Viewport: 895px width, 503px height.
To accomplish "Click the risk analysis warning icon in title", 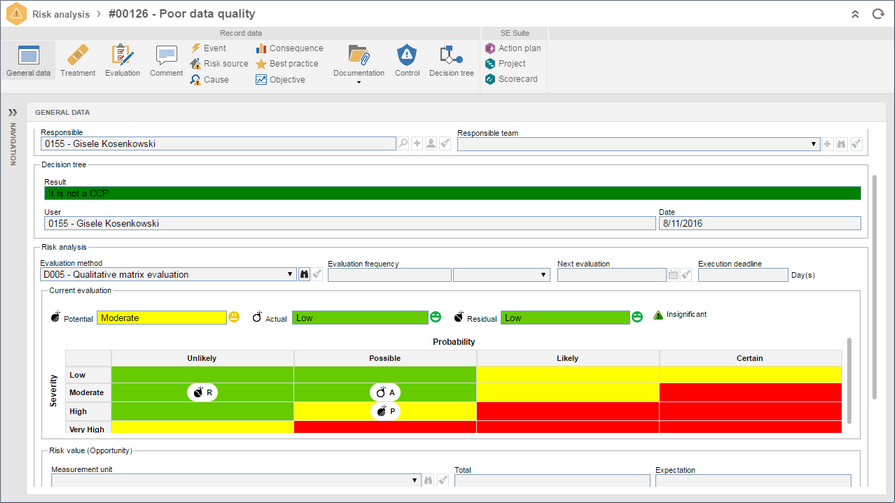I will tap(16, 14).
